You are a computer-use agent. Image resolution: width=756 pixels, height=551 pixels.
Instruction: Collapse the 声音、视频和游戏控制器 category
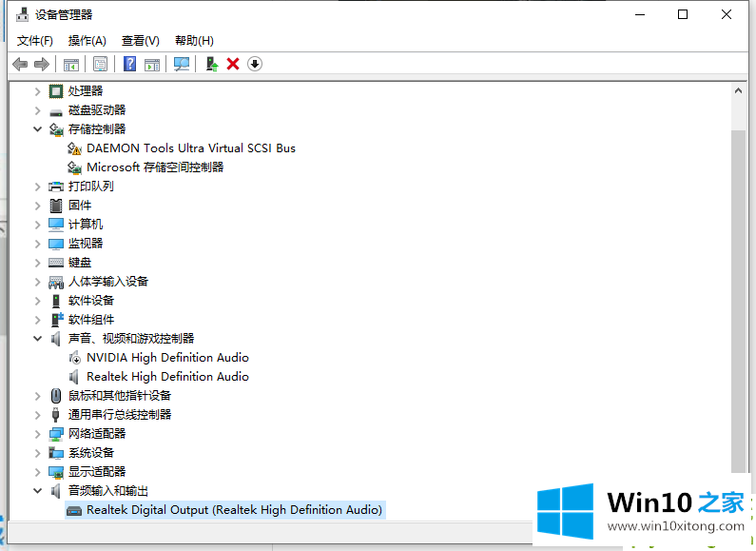point(38,339)
